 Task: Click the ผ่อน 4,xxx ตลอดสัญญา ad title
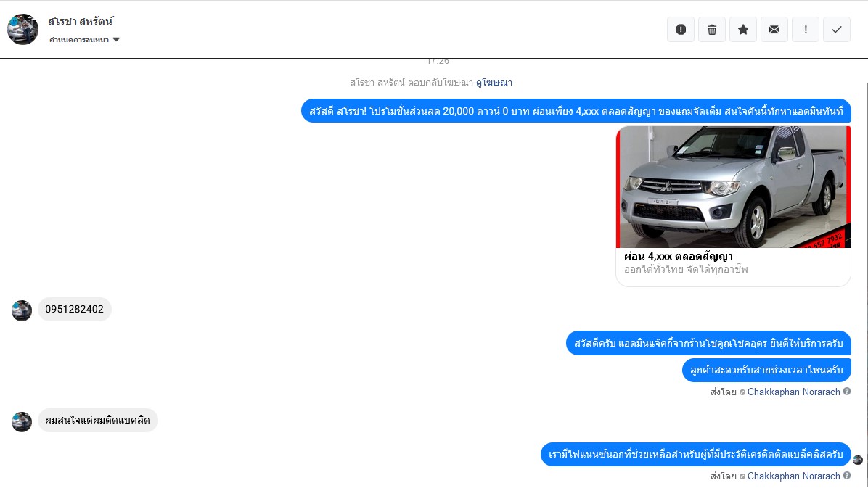[x=678, y=256]
